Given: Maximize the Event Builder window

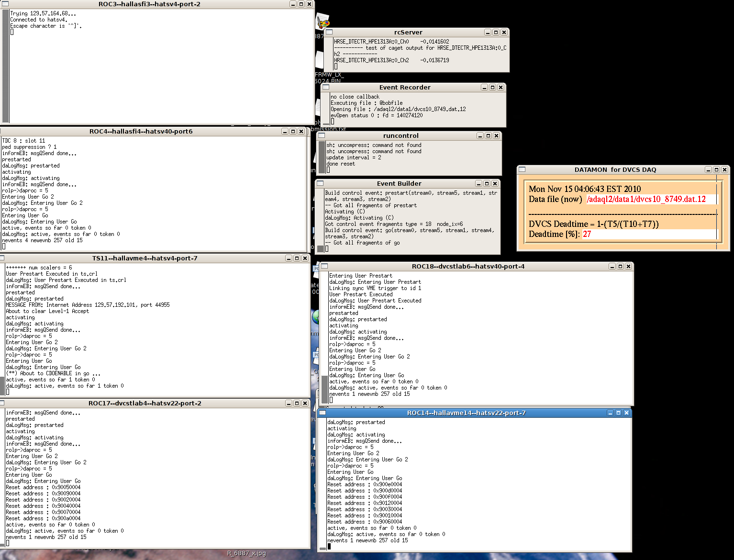Looking at the screenshot, I should point(487,183).
